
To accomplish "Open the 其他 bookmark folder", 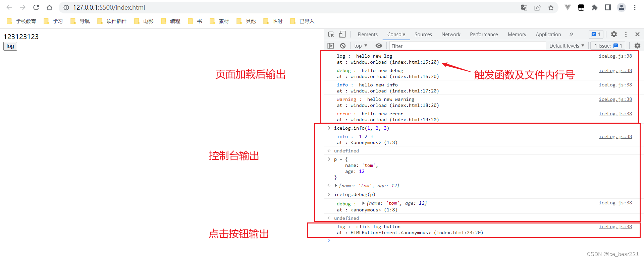I will tap(246, 21).
